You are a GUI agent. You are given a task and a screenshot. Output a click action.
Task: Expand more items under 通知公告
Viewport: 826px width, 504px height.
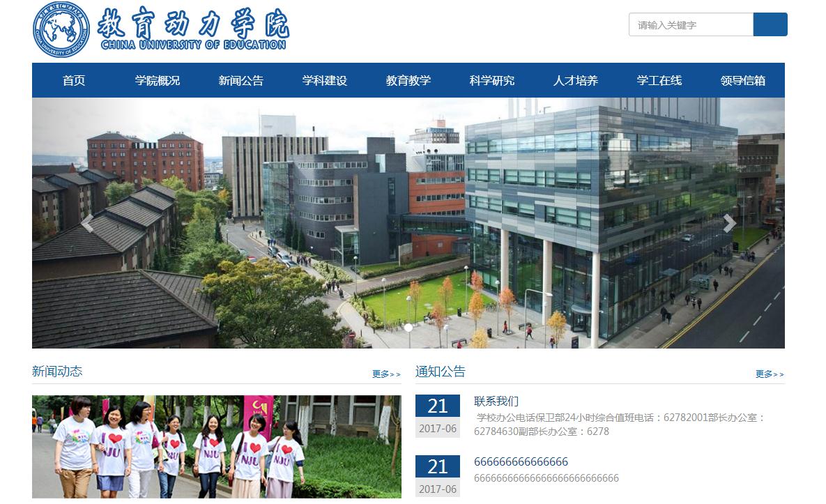tap(770, 374)
